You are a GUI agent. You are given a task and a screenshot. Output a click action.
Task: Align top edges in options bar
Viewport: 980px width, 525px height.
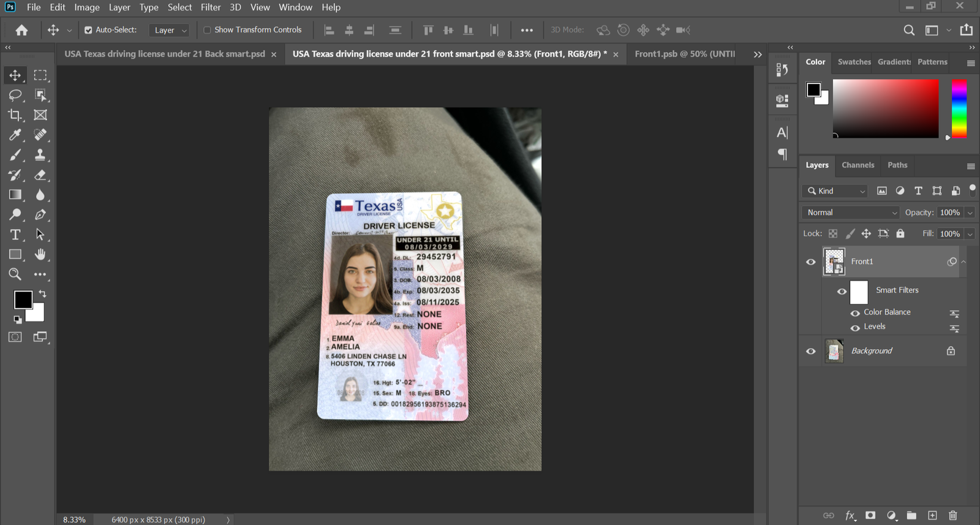[428, 30]
